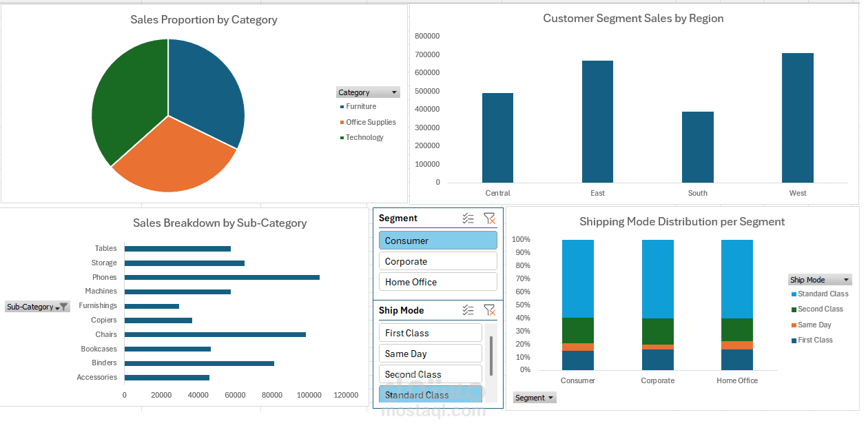Select the Sales Proportion by Category title
Viewport: 868px width, 428px height.
pos(204,20)
